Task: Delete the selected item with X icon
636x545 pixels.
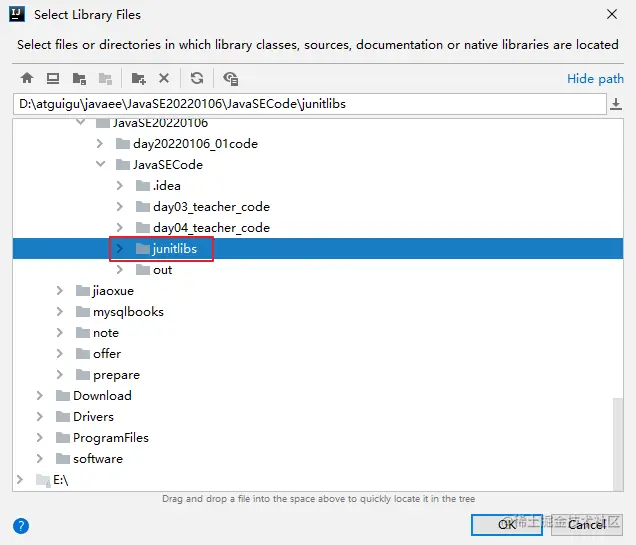Action: coord(164,78)
